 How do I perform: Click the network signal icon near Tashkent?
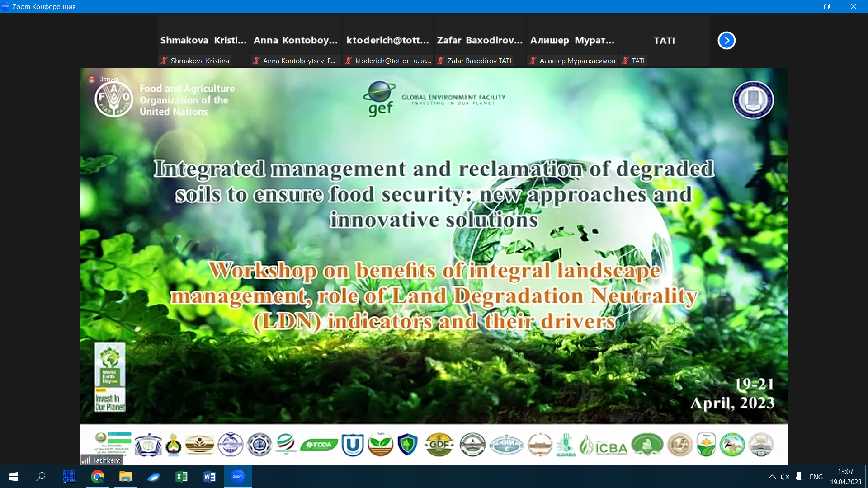click(86, 460)
